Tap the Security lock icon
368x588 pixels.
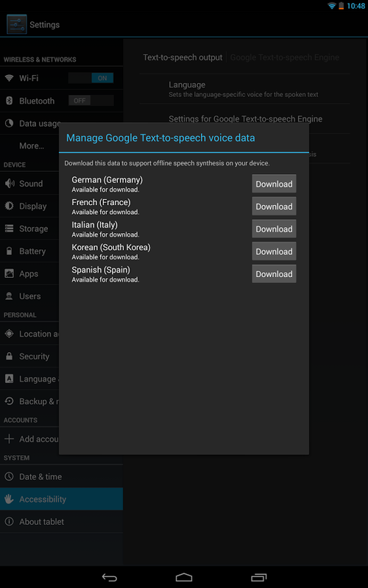pos(9,356)
